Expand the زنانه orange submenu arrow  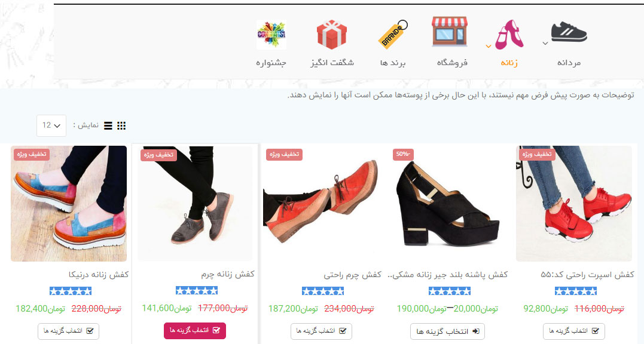[489, 47]
